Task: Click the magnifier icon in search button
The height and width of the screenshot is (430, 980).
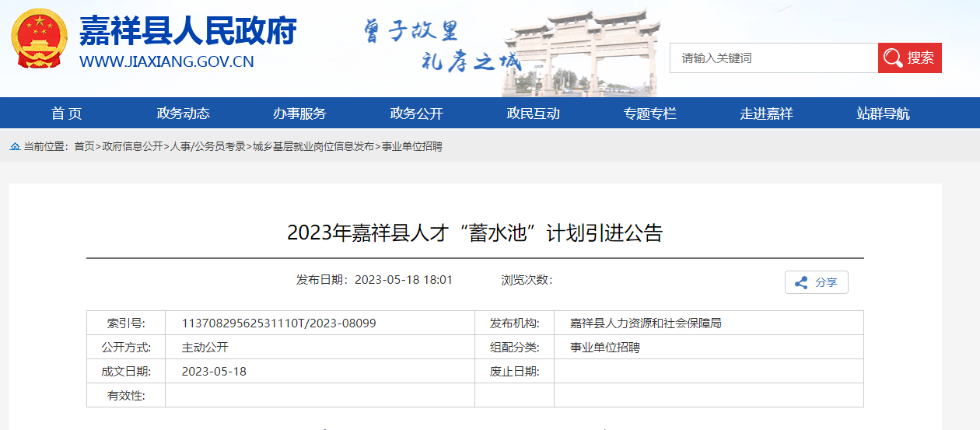Action: click(894, 58)
